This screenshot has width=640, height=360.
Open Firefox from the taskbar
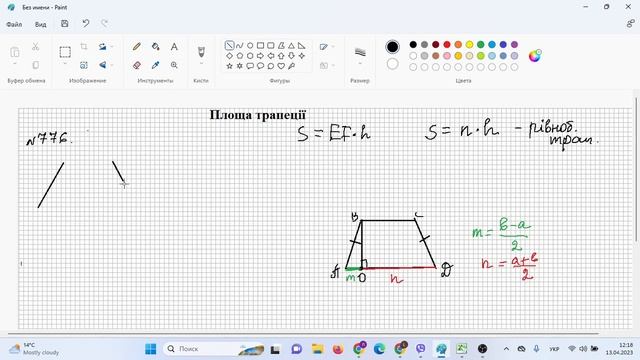click(338, 349)
